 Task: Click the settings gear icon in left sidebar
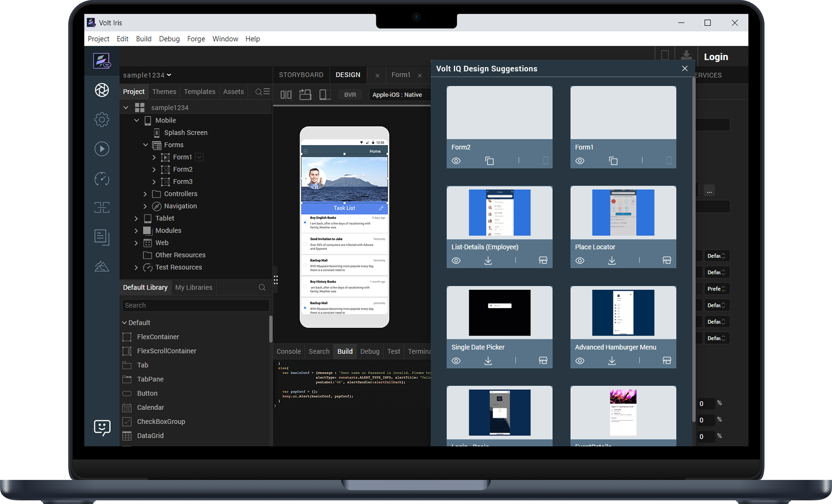point(102,119)
